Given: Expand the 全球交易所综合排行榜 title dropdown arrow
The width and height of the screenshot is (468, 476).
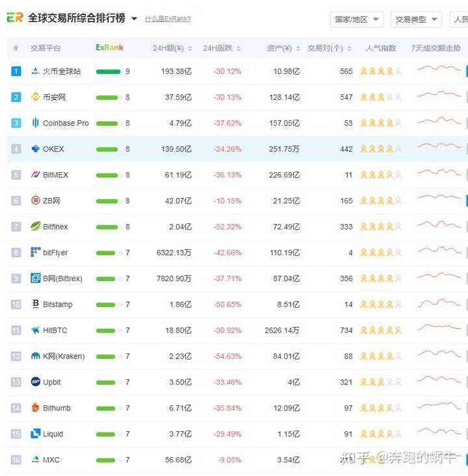Looking at the screenshot, I should coord(135,19).
